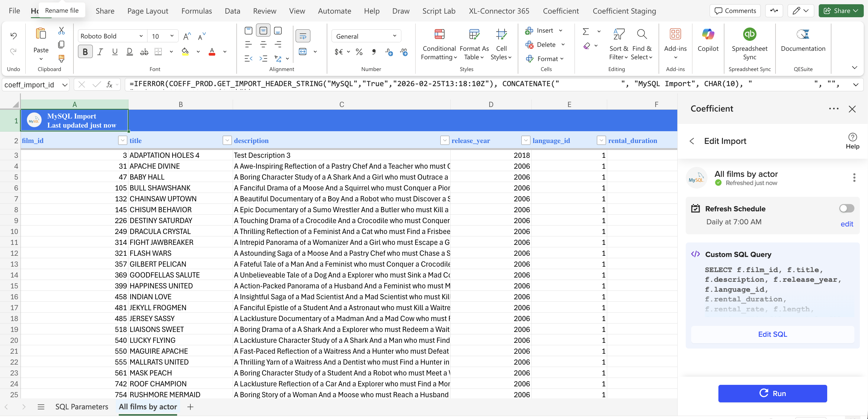Switch to SQL Parameters sheet tab
The height and width of the screenshot is (419, 868).
[82, 407]
